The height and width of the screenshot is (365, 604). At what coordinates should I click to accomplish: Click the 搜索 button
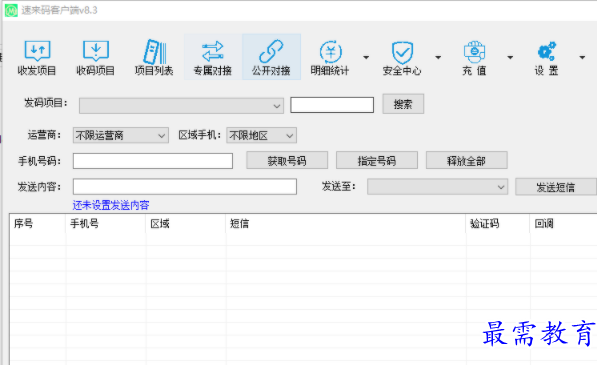pyautogui.click(x=403, y=104)
